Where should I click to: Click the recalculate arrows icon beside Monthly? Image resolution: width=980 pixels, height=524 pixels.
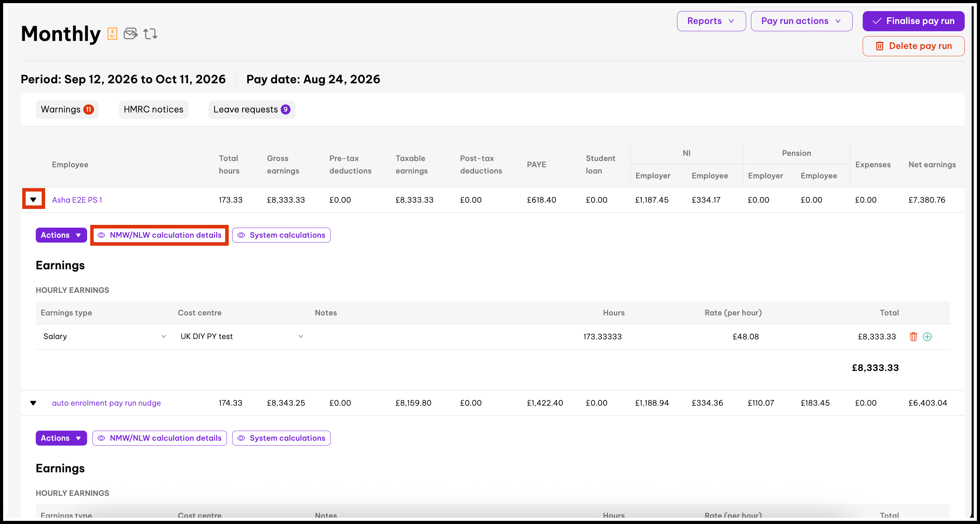pyautogui.click(x=150, y=34)
